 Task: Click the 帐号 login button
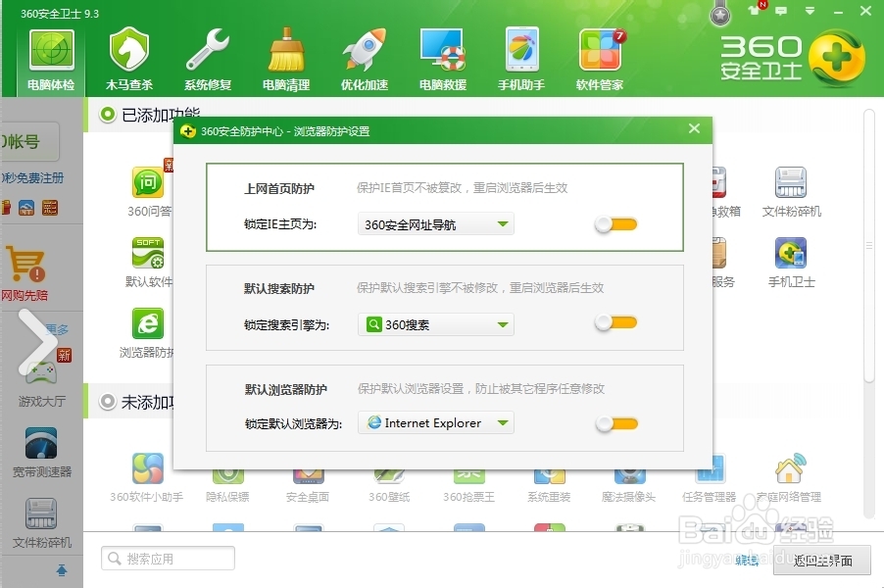[29, 141]
